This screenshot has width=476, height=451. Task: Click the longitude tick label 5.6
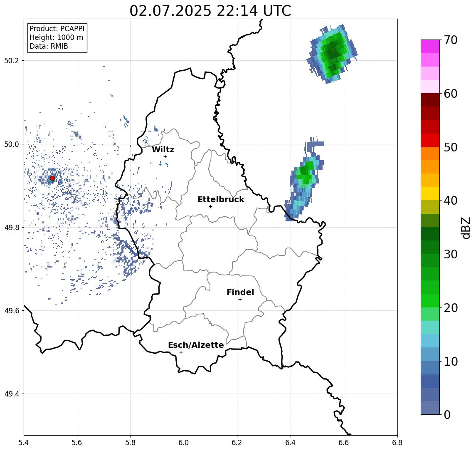click(77, 443)
